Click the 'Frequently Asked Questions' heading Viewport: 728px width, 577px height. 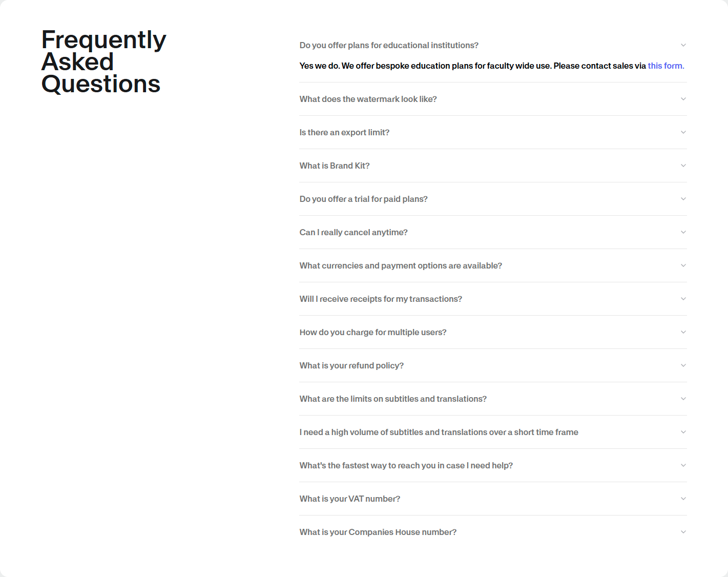coord(102,61)
